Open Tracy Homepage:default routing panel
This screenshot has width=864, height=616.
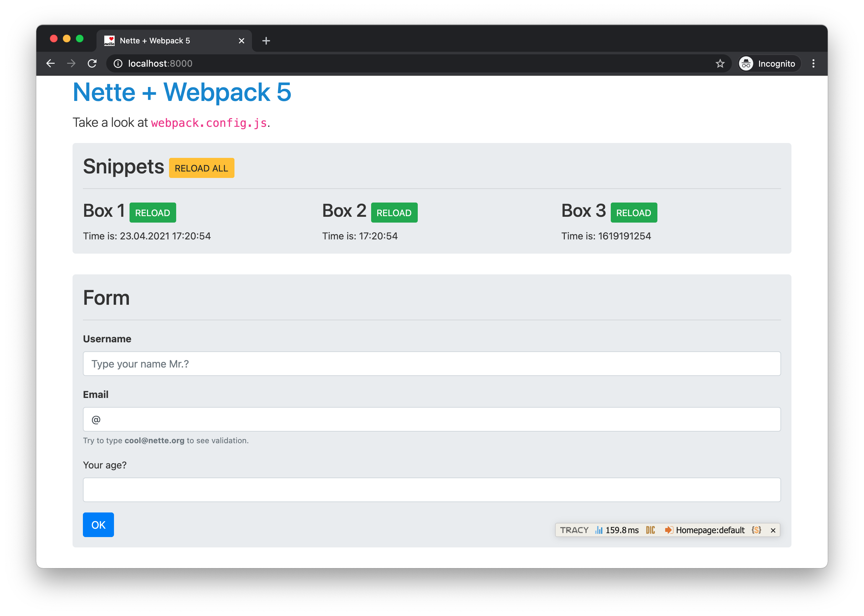(x=705, y=530)
